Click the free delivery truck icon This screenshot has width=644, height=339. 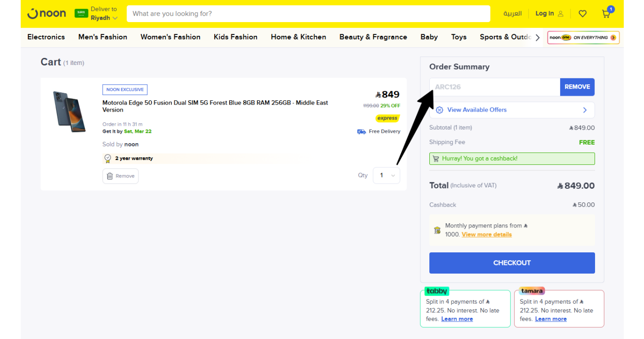tap(362, 131)
